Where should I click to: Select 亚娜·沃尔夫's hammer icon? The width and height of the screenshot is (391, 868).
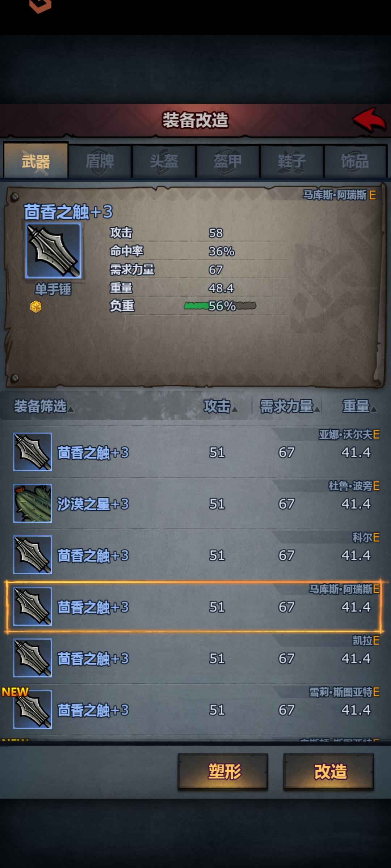tap(33, 452)
